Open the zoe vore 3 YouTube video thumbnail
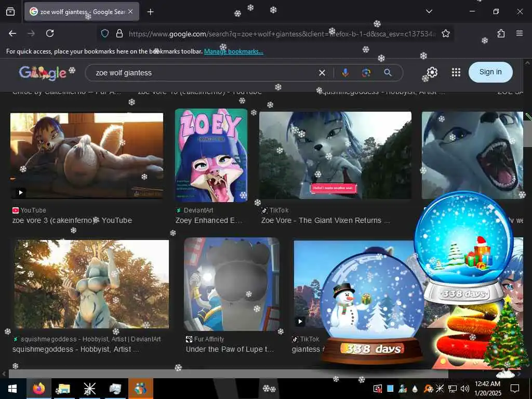The height and width of the screenshot is (399, 532). (x=87, y=155)
